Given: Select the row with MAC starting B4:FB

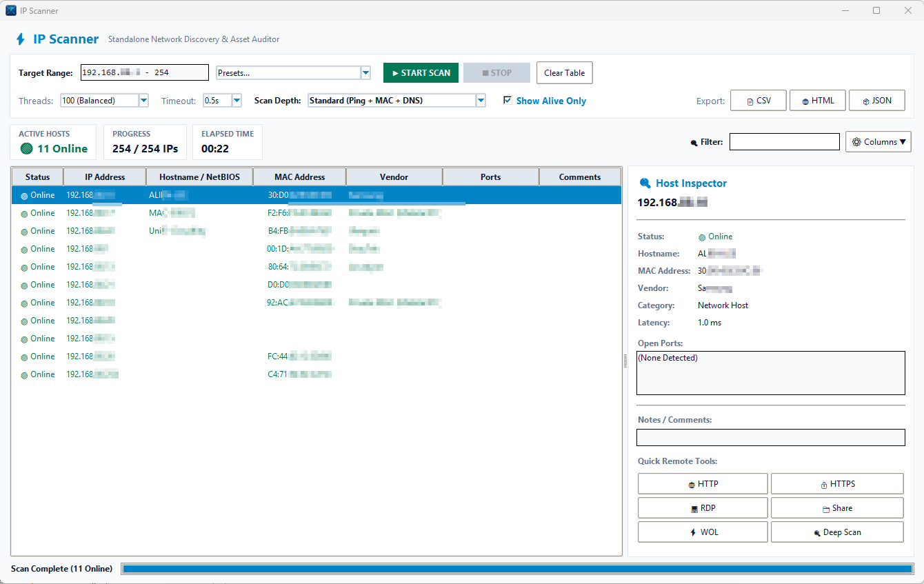Looking at the screenshot, I should [x=317, y=231].
